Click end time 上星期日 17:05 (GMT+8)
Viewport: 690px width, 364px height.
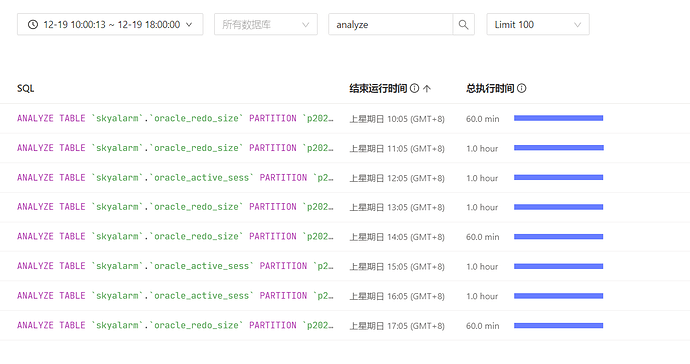tap(397, 326)
